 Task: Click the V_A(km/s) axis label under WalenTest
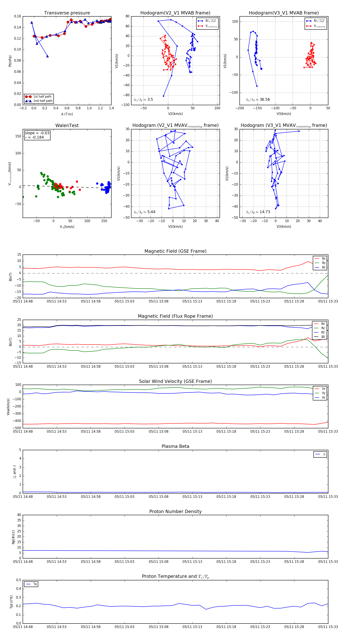click(67, 227)
